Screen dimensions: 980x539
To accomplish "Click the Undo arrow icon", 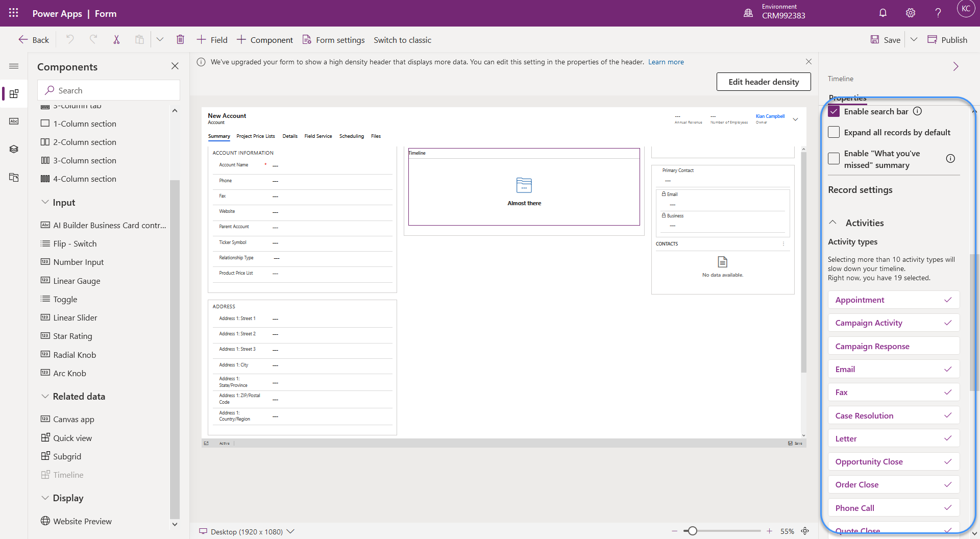I will 70,40.
